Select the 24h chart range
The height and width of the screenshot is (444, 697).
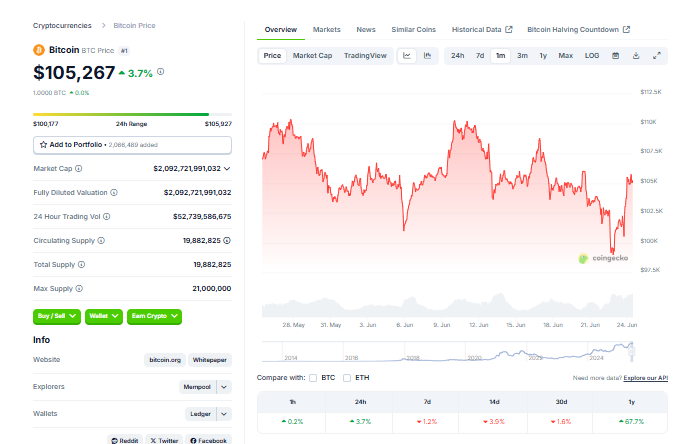click(457, 56)
